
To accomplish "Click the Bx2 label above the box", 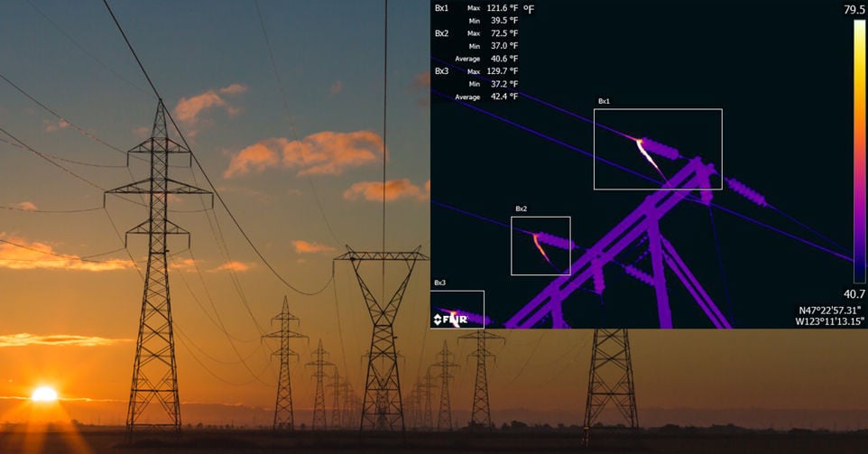I will pyautogui.click(x=521, y=208).
